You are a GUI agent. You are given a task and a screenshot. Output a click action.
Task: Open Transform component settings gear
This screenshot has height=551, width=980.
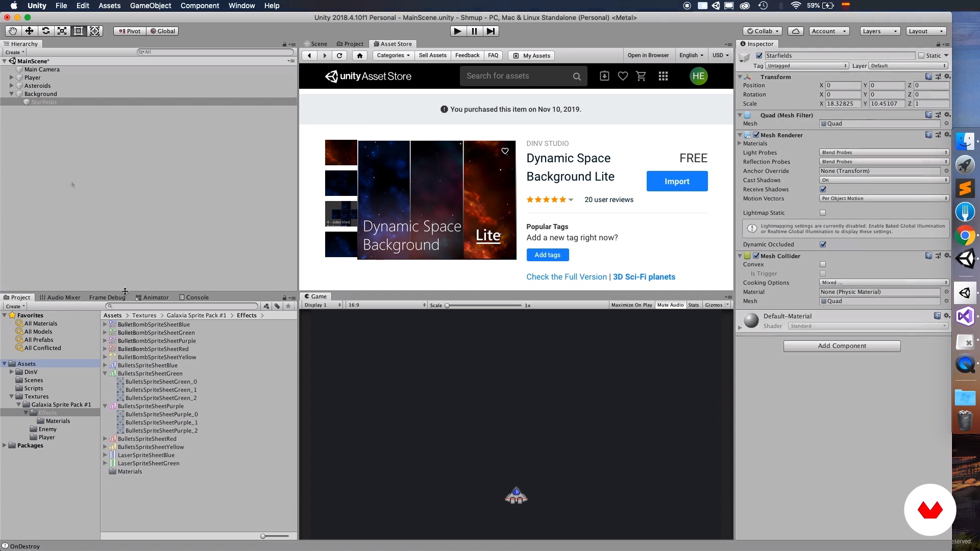pyautogui.click(x=947, y=77)
